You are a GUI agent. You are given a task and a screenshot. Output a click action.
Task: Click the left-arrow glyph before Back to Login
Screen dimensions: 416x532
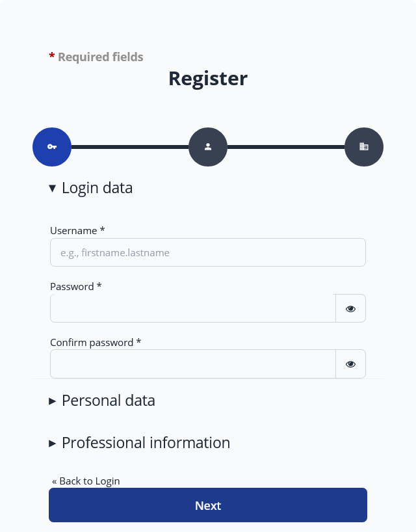click(x=55, y=481)
